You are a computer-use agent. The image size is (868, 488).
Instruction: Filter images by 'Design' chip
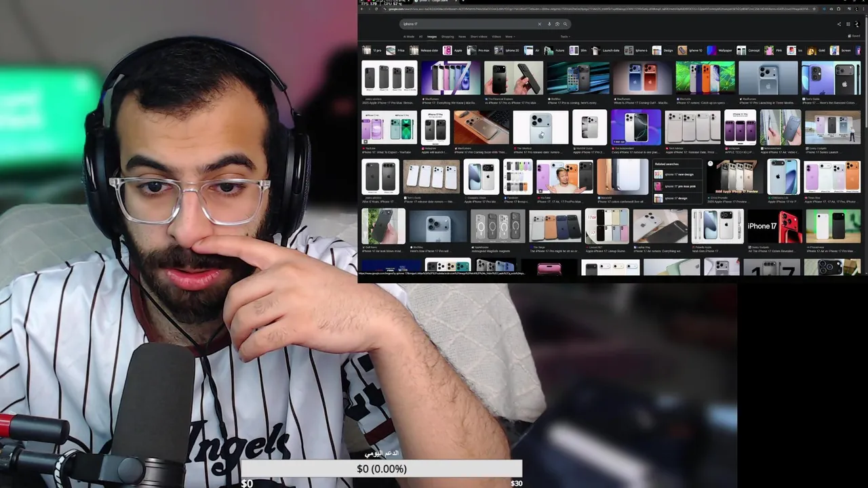663,50
